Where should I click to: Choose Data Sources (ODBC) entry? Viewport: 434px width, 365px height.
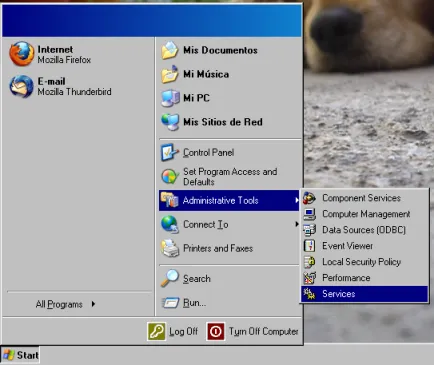(364, 230)
